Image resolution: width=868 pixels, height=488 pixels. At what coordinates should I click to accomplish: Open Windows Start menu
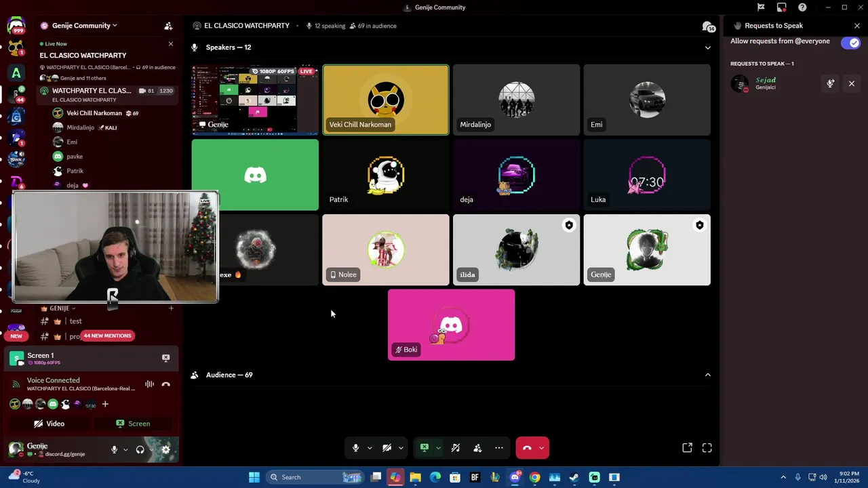click(254, 477)
